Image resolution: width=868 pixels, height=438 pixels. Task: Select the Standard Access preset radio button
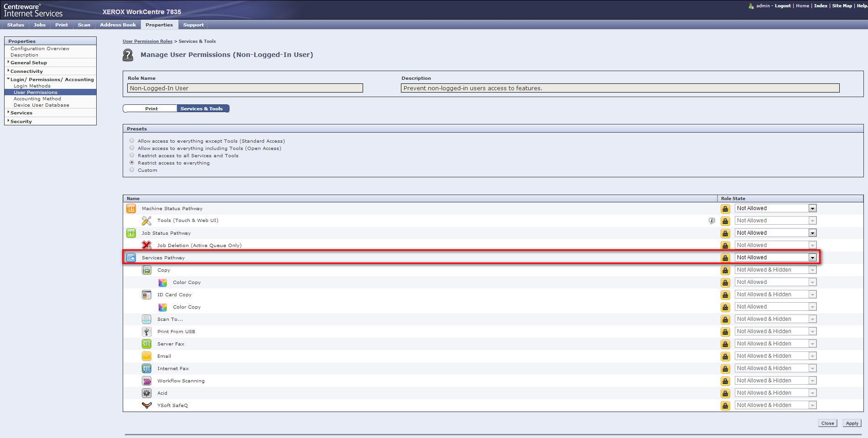(132, 141)
